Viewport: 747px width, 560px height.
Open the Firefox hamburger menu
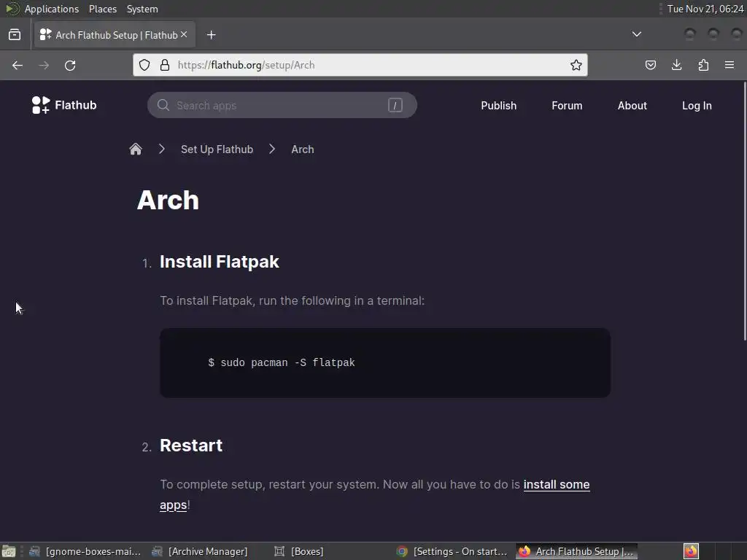tap(729, 65)
